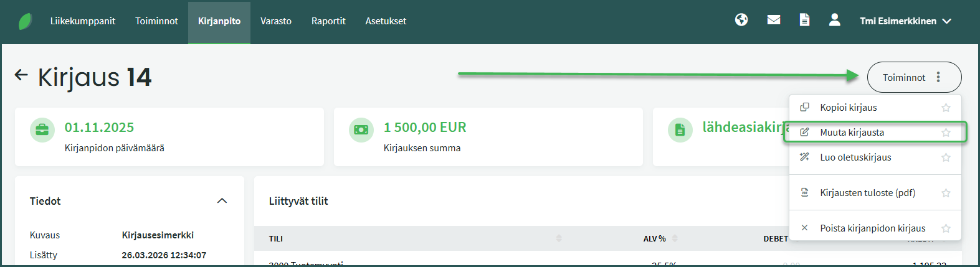The height and width of the screenshot is (267, 980).
Task: Open the globe language icon
Action: 741,20
